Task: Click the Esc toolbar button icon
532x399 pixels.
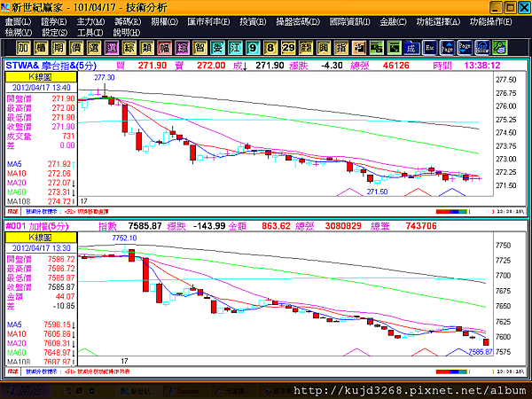Action: [x=429, y=48]
